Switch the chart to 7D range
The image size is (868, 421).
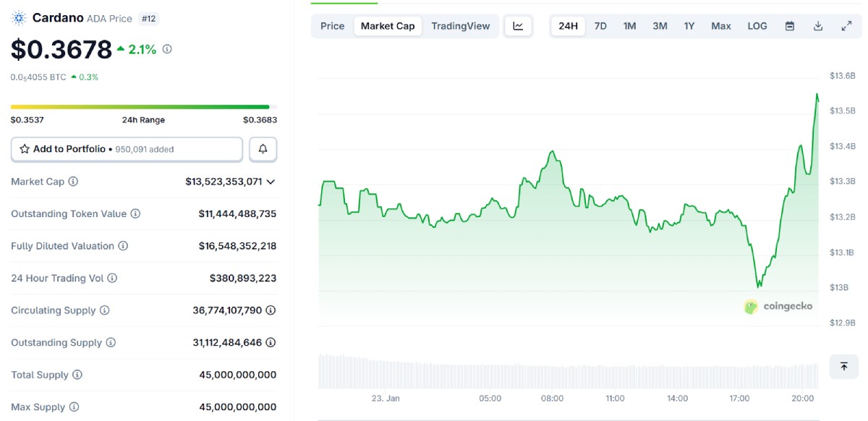[x=600, y=26]
